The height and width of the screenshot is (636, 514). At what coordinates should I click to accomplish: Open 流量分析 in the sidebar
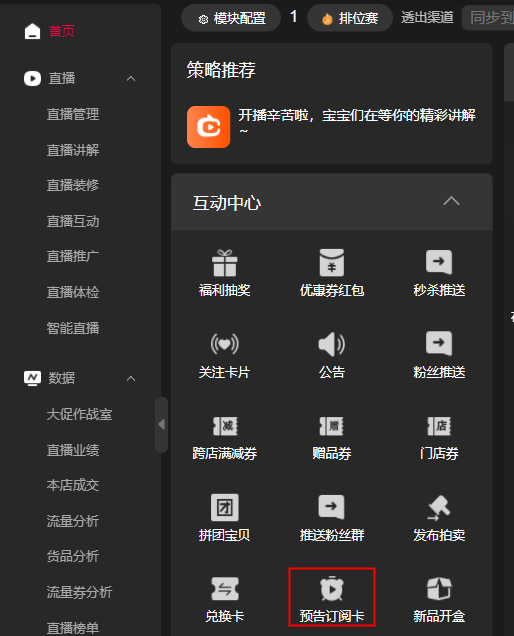click(73, 521)
